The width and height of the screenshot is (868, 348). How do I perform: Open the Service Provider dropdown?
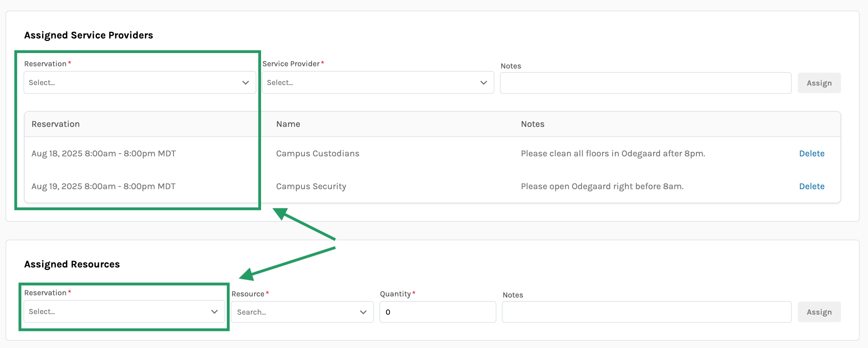coord(371,83)
